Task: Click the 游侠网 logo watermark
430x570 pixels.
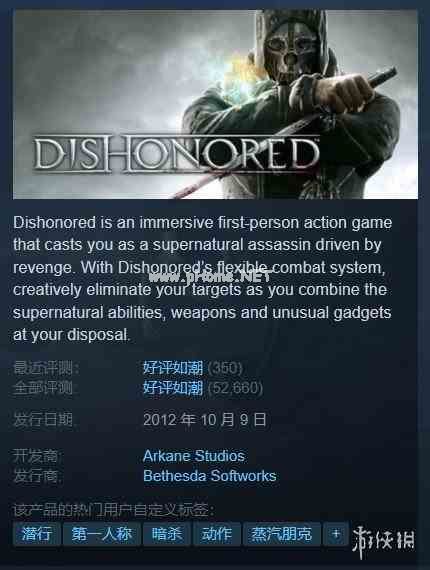Action: click(x=383, y=541)
